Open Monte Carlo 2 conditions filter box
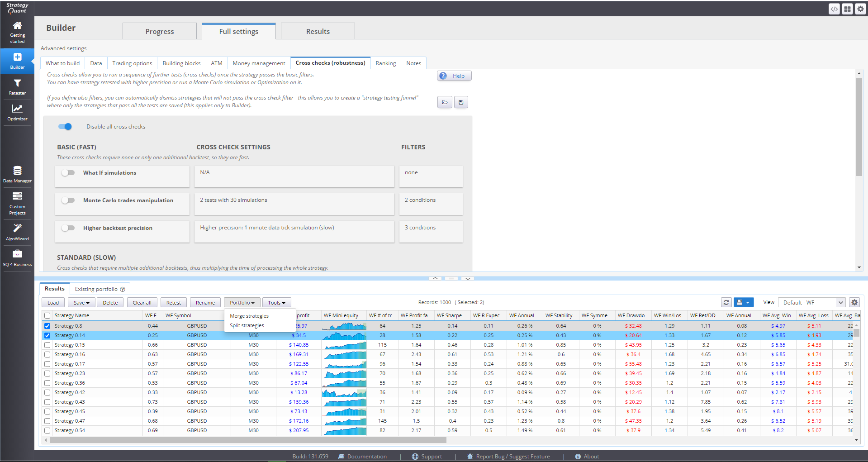The width and height of the screenshot is (868, 462). coord(431,204)
